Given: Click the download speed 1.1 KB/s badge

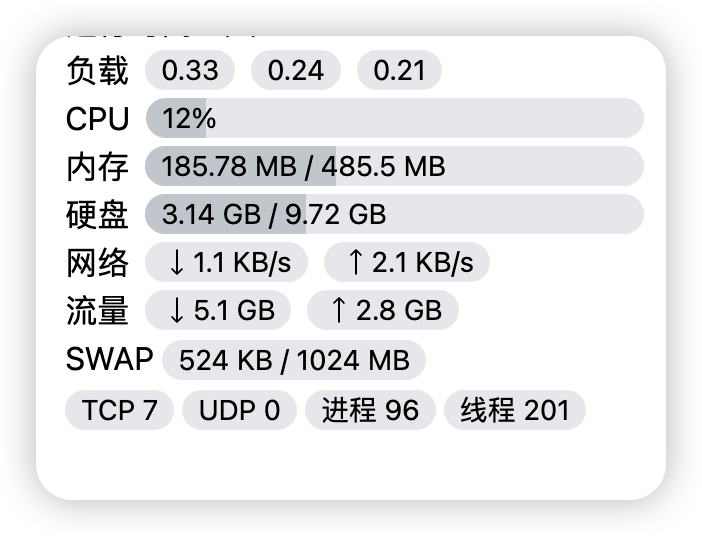Looking at the screenshot, I should tap(227, 262).
